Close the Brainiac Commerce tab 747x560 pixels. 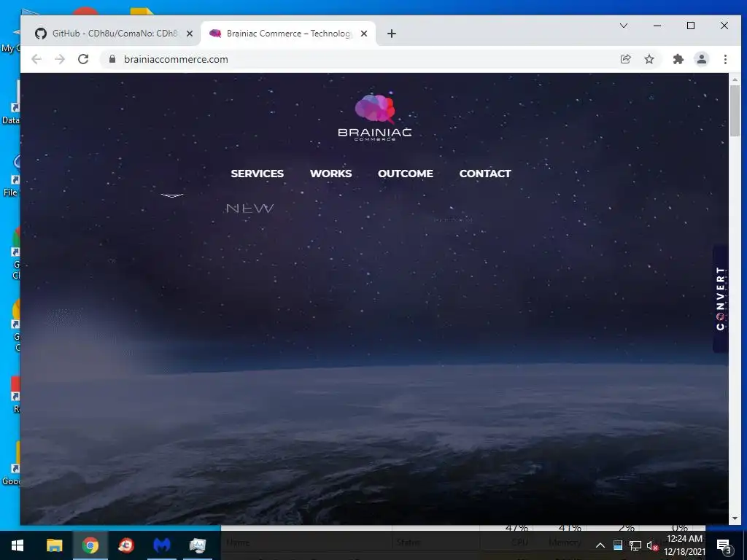coord(364,34)
